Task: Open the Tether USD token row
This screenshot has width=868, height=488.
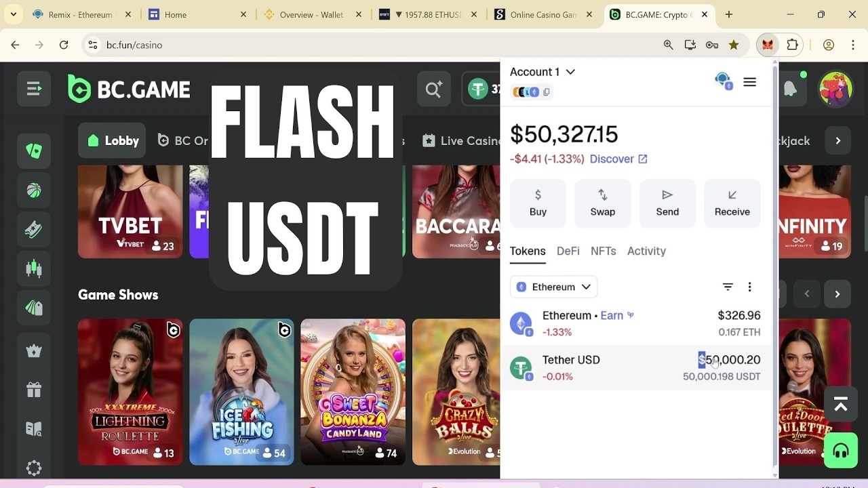Action: click(x=635, y=367)
